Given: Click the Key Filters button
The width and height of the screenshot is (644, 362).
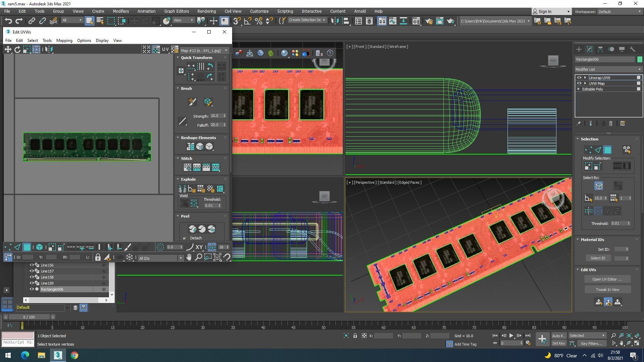Looking at the screenshot, I should 591,343.
